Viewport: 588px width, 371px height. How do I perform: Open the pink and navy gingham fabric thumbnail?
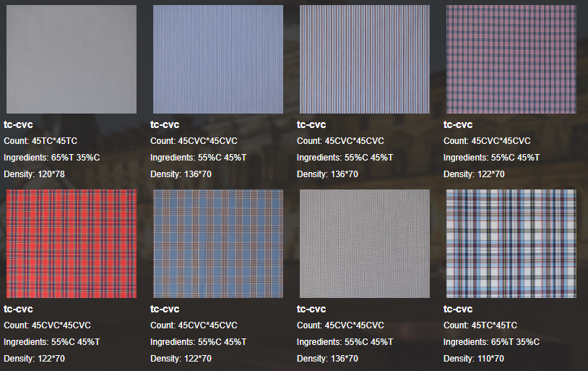pyautogui.click(x=511, y=59)
